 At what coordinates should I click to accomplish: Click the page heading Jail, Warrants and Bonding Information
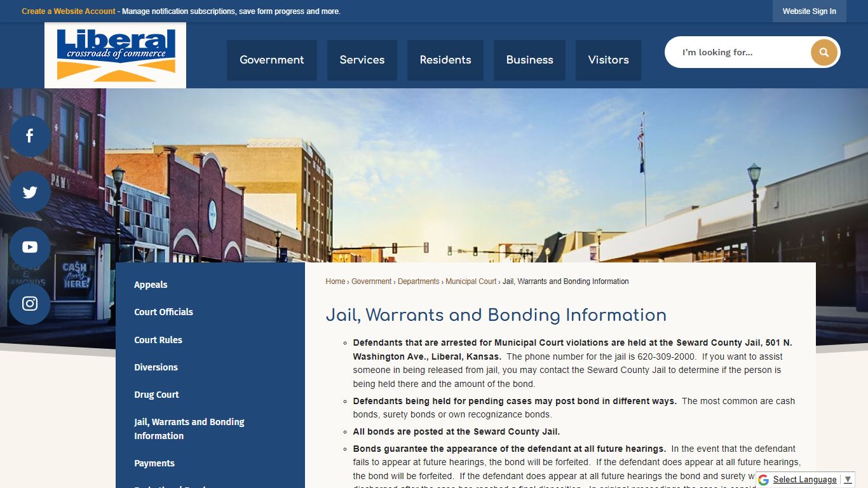pos(496,315)
